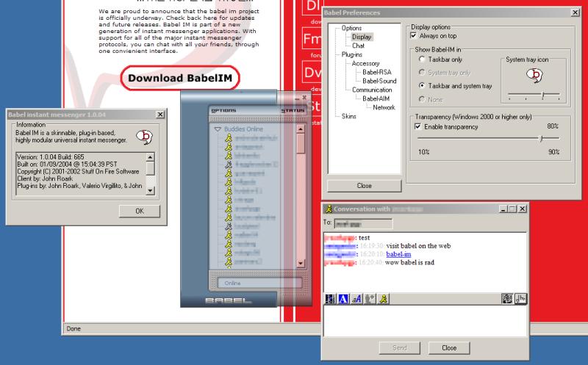Image resolution: width=588 pixels, height=365 pixels.
Task: Click the hand pointer icon in conversation toolbar
Action: [x=520, y=299]
